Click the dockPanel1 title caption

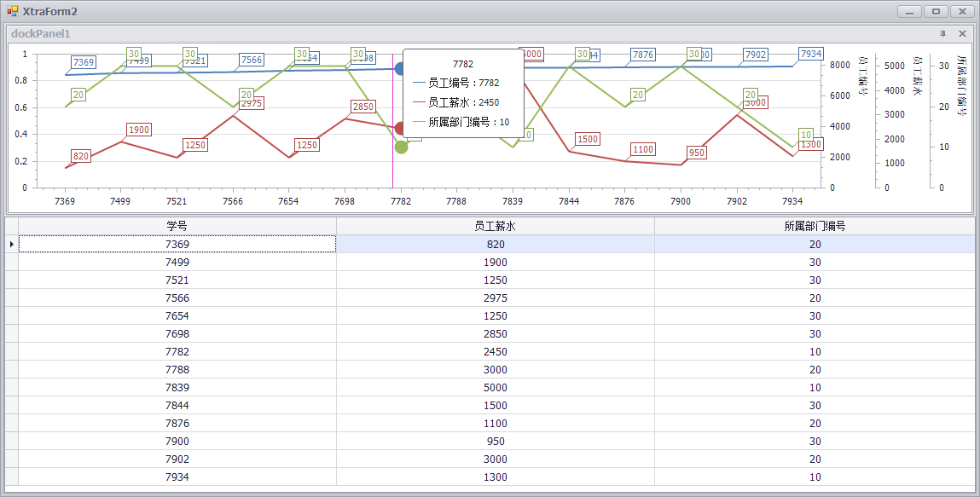[x=41, y=34]
